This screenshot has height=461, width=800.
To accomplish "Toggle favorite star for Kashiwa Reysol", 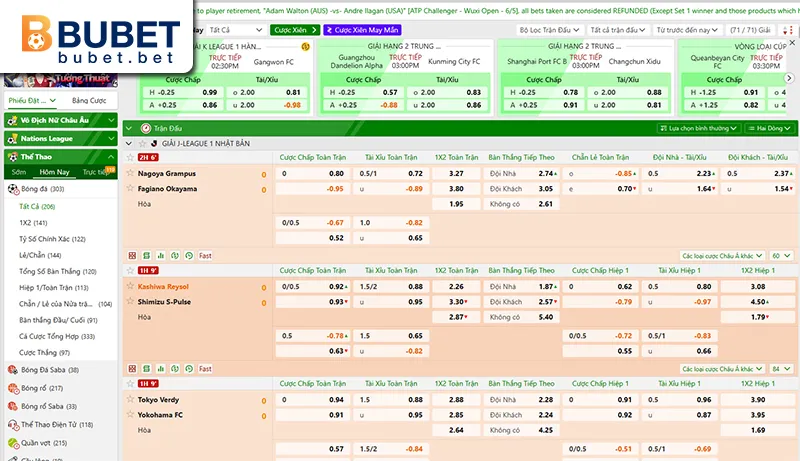I will pos(130,286).
